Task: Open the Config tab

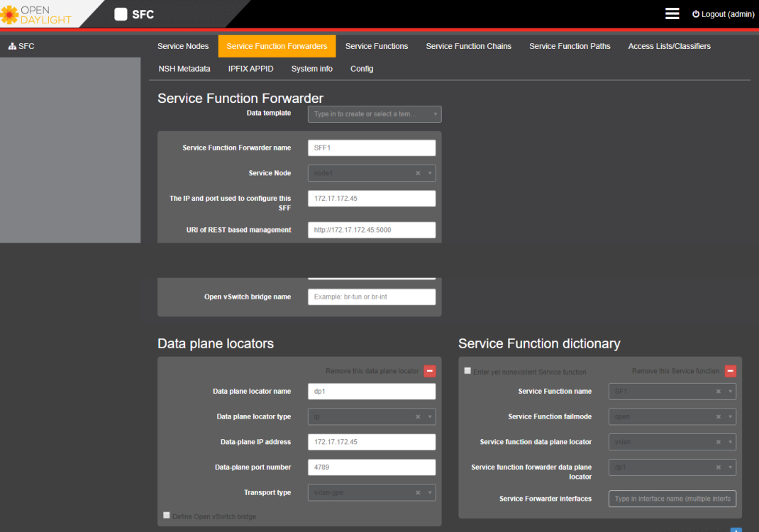Action: pyautogui.click(x=362, y=69)
